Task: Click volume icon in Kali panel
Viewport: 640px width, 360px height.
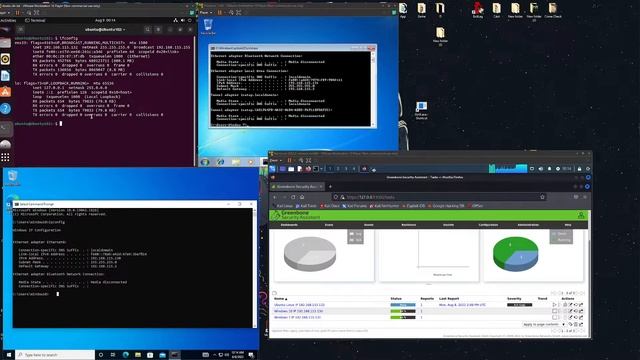Action: (541, 169)
